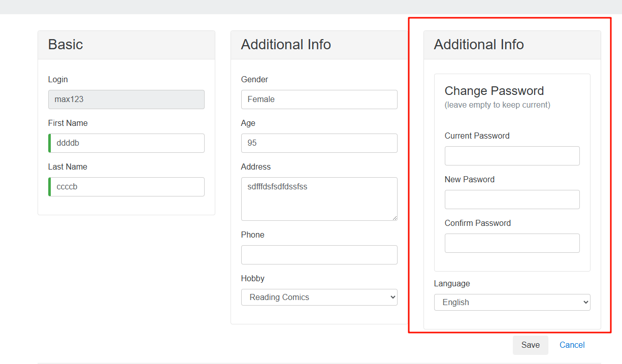Viewport: 622px width, 364px height.
Task: Click the Language label text
Action: coord(452,284)
